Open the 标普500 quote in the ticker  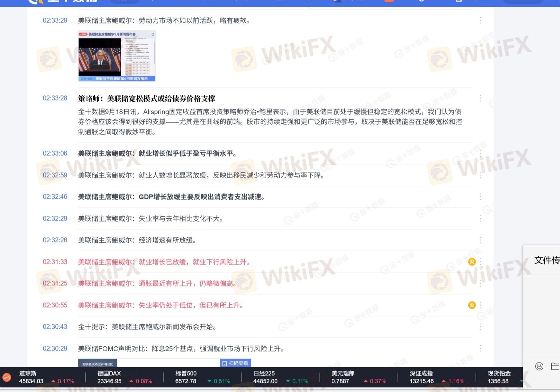click(x=203, y=378)
